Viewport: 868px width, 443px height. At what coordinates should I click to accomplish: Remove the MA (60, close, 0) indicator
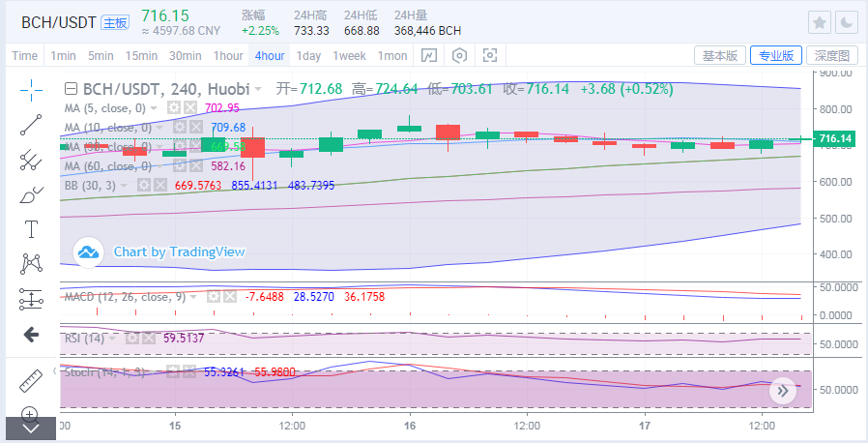point(195,166)
